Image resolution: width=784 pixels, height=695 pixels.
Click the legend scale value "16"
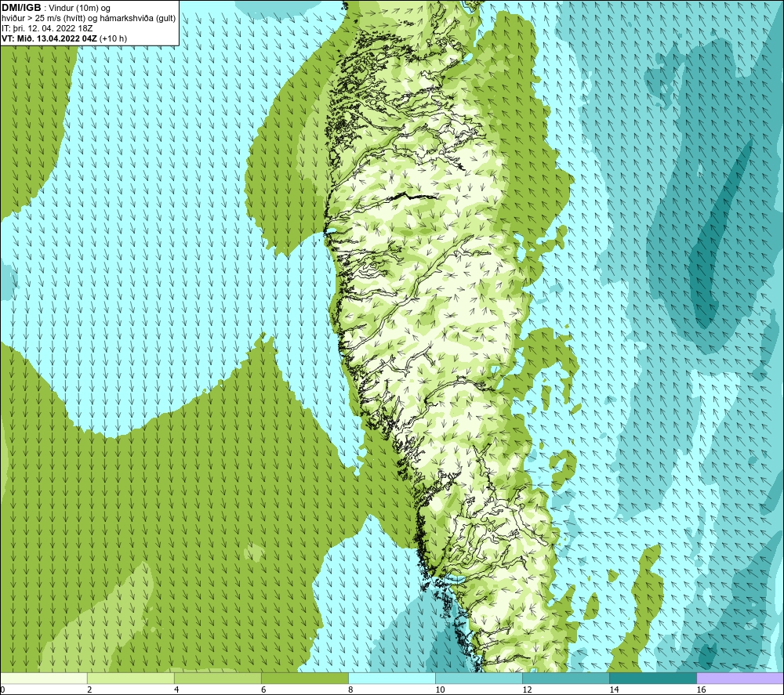(701, 690)
